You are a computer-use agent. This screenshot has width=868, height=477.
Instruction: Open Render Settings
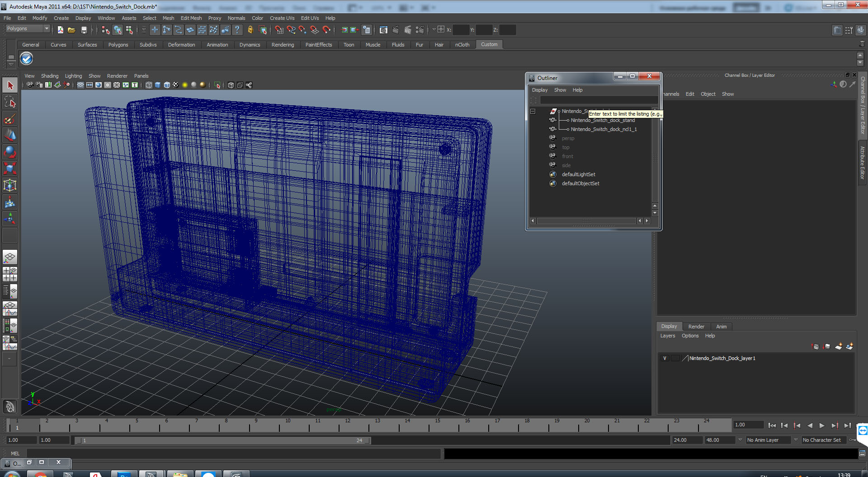pos(420,30)
